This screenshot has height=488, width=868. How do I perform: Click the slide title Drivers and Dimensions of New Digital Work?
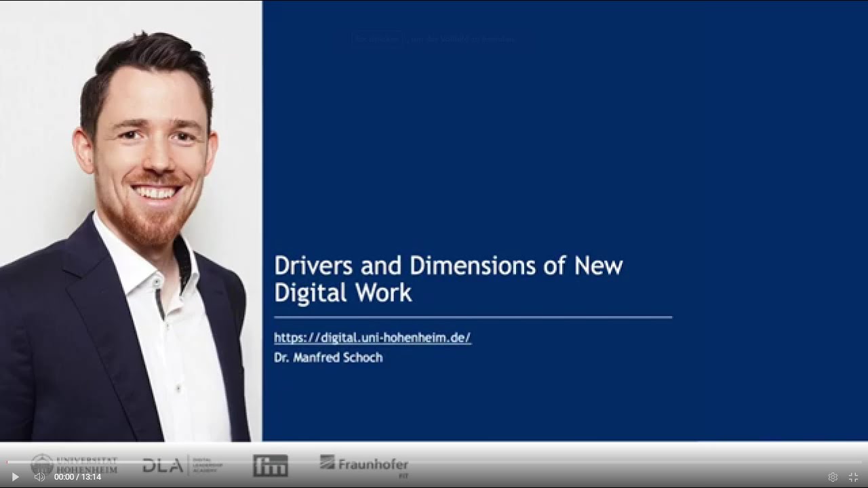tap(448, 279)
